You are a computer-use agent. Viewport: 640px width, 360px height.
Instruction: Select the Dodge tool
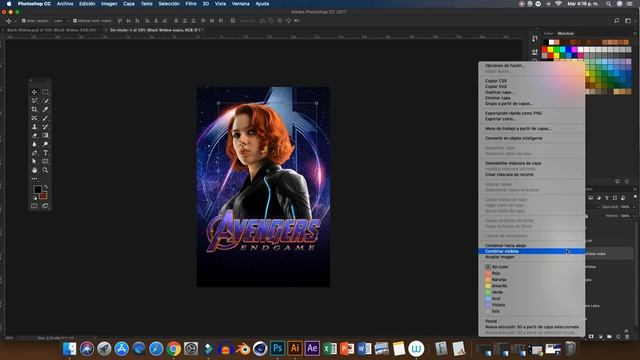45,144
